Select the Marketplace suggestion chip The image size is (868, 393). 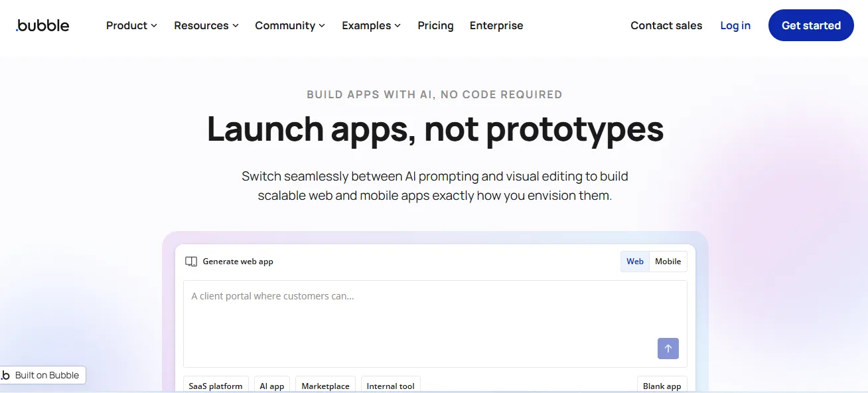click(325, 385)
